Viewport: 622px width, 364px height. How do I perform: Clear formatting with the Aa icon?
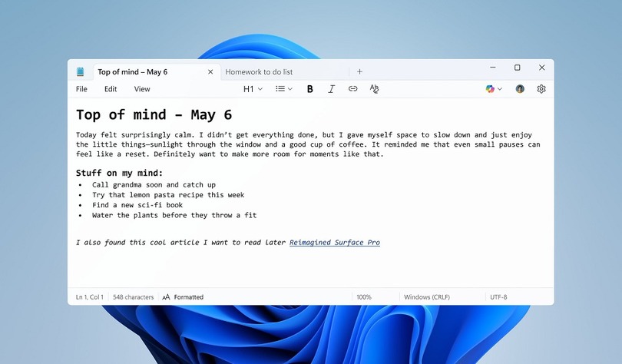coord(374,89)
